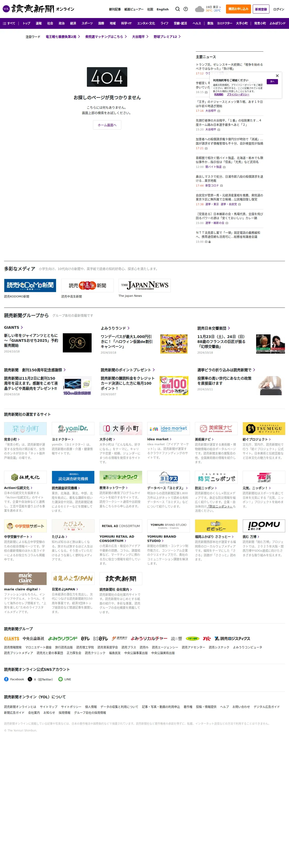The width and height of the screenshot is (289, 868).
Task: Open the 紙面ビューアー header link
Action: pyautogui.click(x=134, y=9)
